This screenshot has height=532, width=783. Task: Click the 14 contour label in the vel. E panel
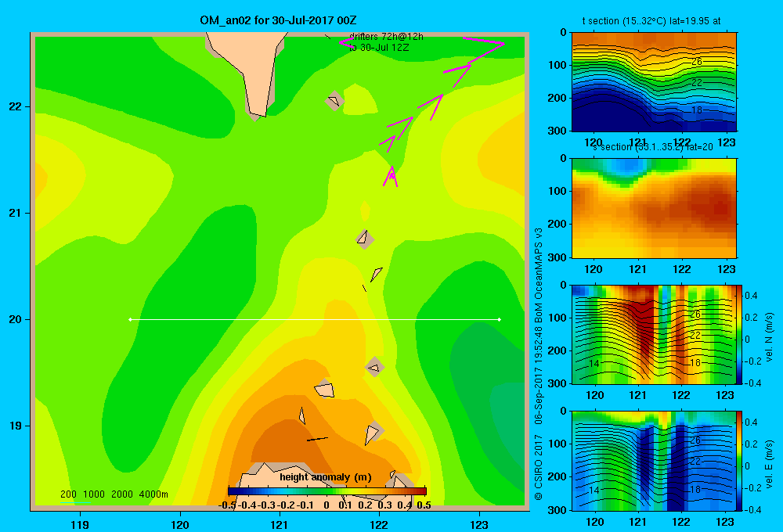[x=594, y=490]
